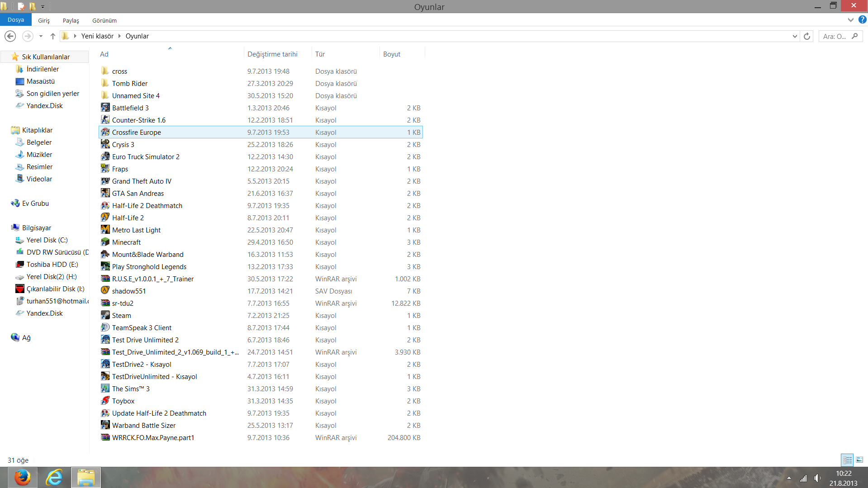Select the Euro Truck Simulator 2 icon
The height and width of the screenshot is (488, 868).
pos(105,156)
